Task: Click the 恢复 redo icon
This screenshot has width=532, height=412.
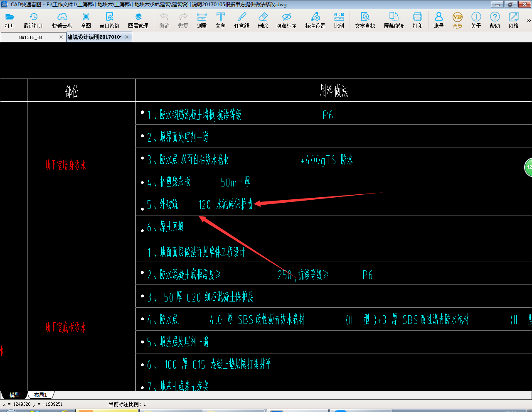Action: pos(183,20)
